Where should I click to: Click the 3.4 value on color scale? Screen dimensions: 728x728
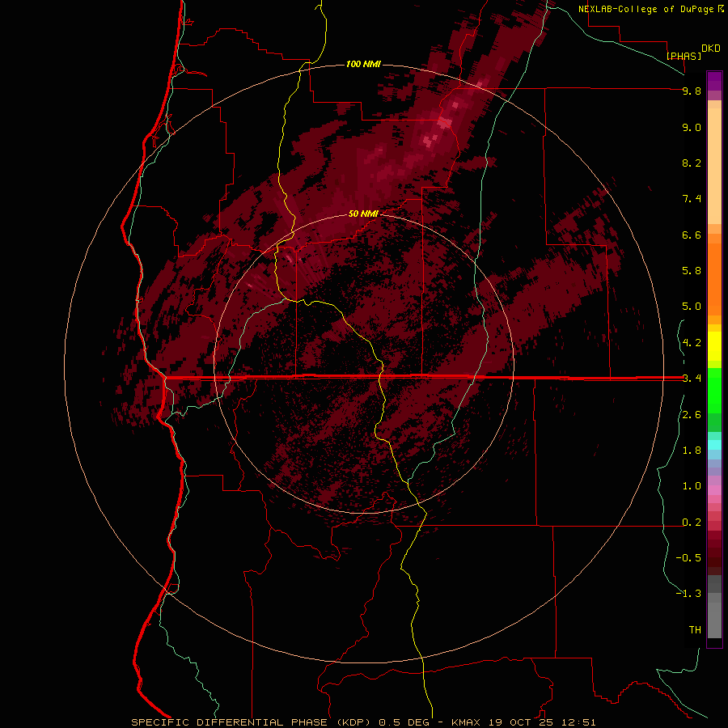pos(692,379)
